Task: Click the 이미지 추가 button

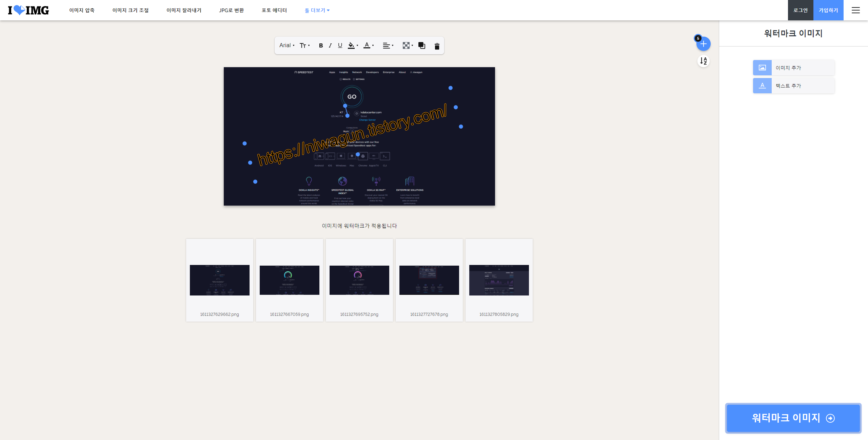Action: pos(793,68)
